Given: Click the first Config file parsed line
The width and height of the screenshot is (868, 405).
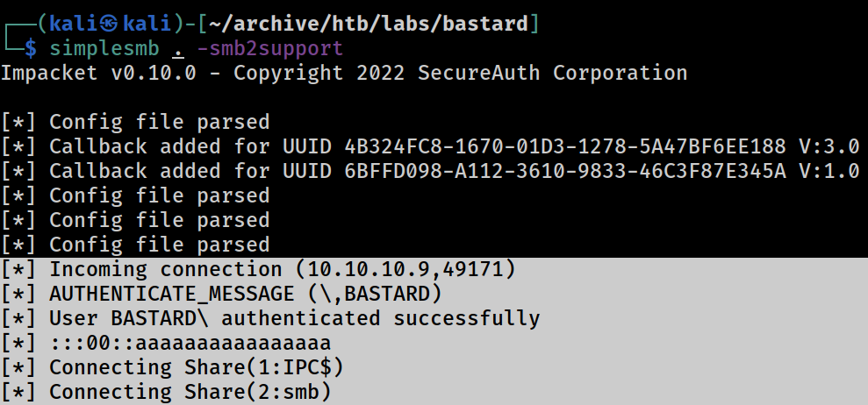Looking at the screenshot, I should (135, 122).
